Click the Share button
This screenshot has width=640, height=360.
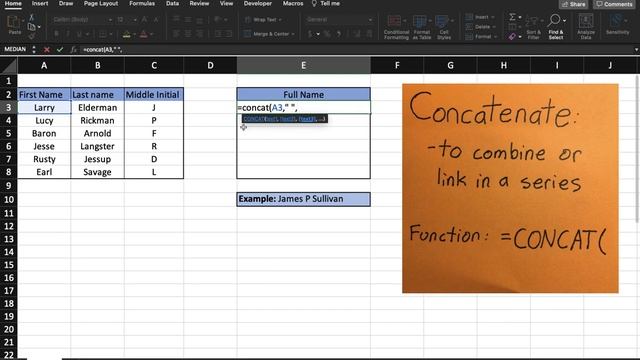(x=573, y=4)
